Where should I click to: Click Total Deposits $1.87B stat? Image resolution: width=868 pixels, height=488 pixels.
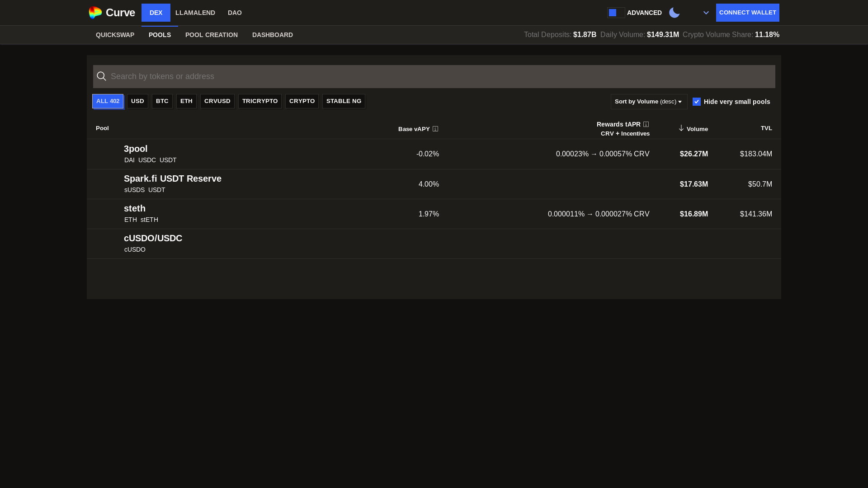click(x=560, y=35)
